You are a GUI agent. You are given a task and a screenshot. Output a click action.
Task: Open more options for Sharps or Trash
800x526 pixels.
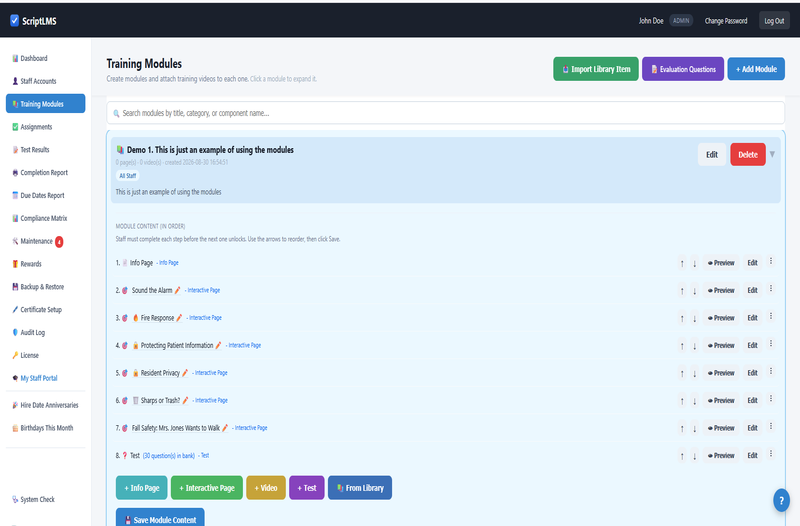pos(771,399)
